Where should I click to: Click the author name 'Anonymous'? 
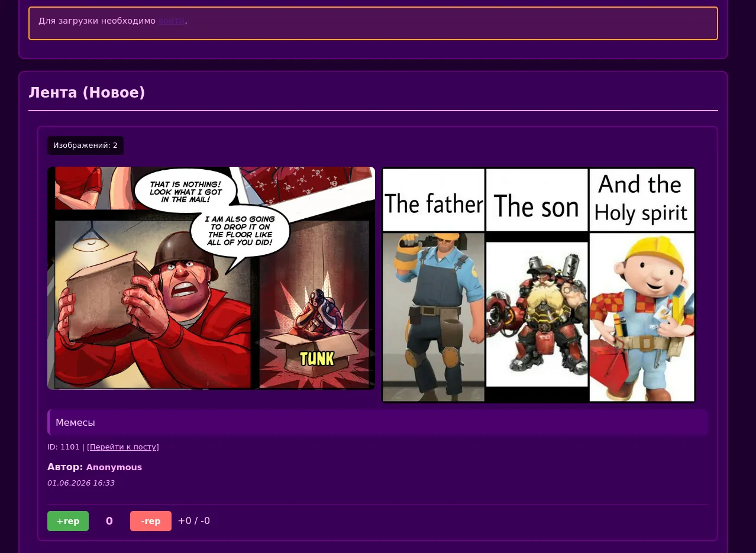[114, 467]
